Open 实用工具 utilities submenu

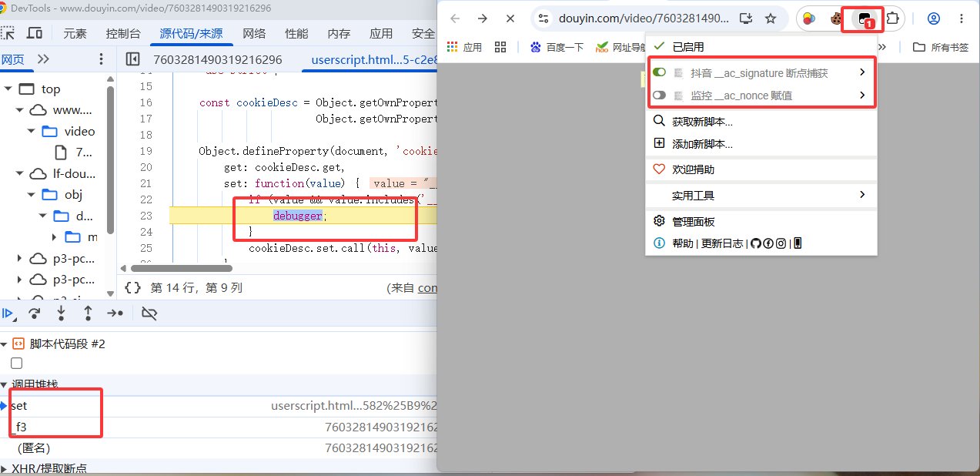coord(761,195)
